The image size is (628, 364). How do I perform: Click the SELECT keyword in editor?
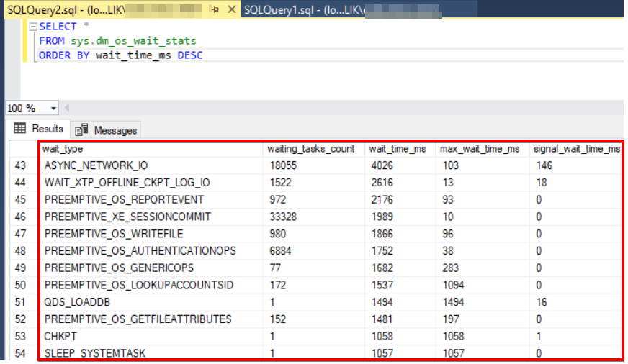58,27
